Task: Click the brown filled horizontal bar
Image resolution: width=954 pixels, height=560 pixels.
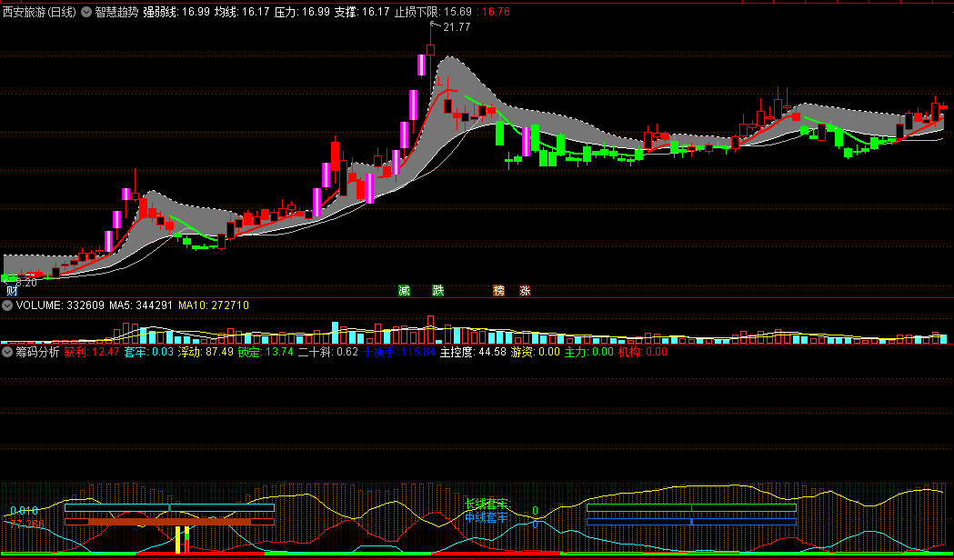Action: (170, 522)
